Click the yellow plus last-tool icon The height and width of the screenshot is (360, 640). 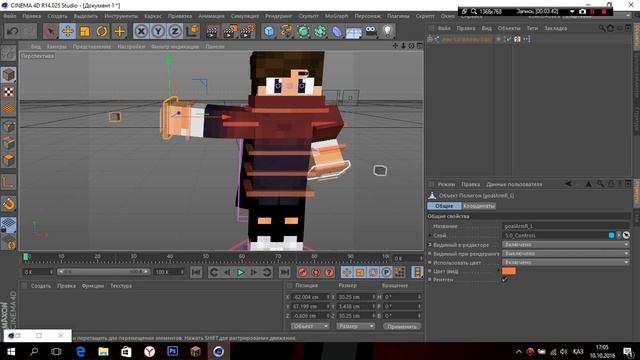119,31
